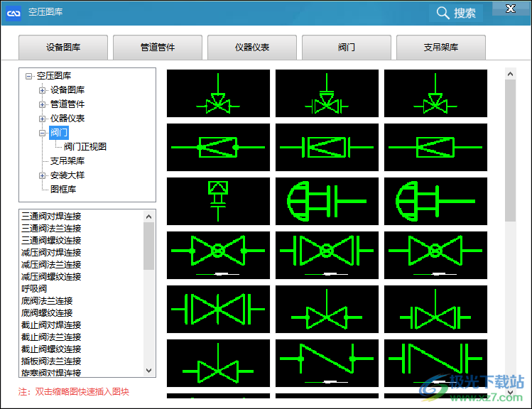Image resolution: width=532 pixels, height=409 pixels.
Task: Pick plain bowtie circle valve thumbnail
Action: (x=435, y=255)
